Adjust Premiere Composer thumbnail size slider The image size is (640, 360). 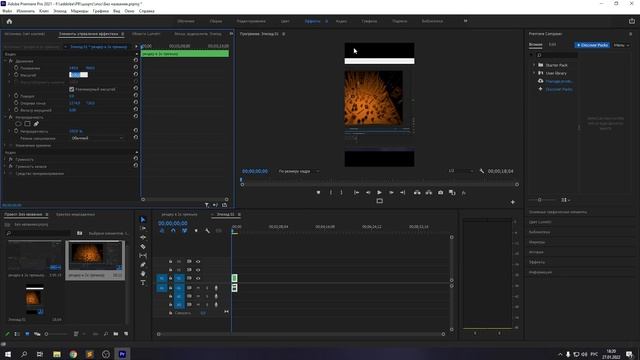tap(540, 200)
